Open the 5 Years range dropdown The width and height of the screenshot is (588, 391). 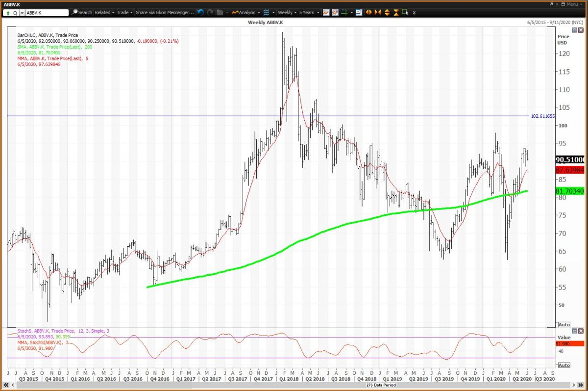pyautogui.click(x=309, y=12)
